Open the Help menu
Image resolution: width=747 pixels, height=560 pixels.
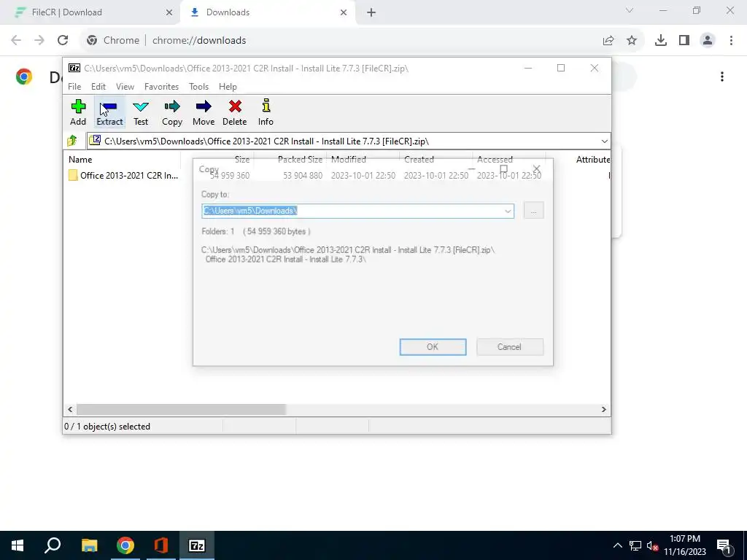point(228,87)
